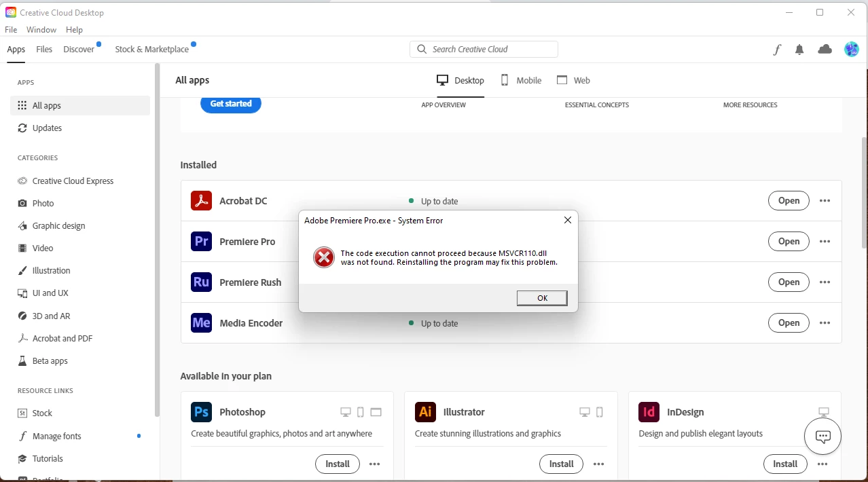
Task: Click the cloud sync status icon
Action: point(825,50)
